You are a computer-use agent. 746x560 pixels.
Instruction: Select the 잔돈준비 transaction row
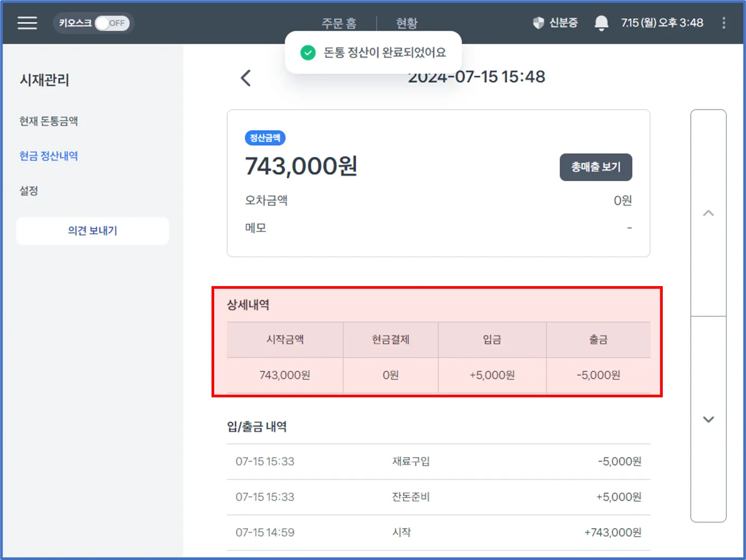coord(438,497)
